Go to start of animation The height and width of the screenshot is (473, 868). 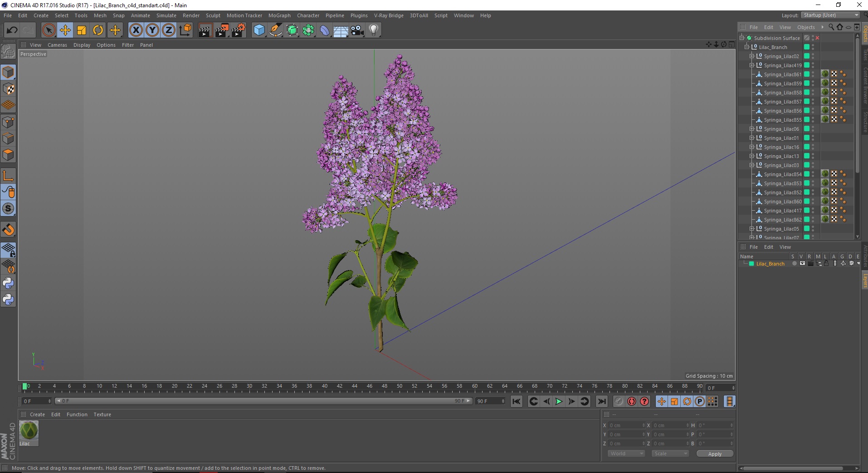(516, 401)
